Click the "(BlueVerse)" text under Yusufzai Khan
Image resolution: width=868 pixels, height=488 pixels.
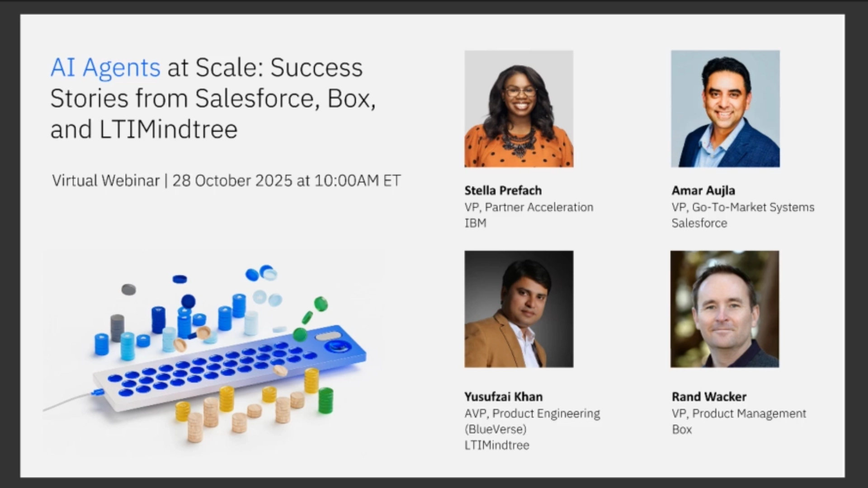[x=495, y=429]
